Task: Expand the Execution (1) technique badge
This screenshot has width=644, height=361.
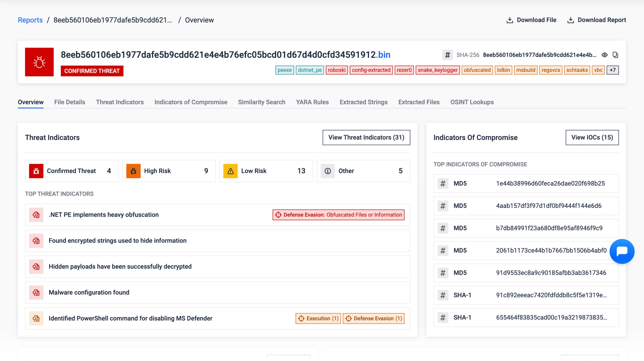Action: (318, 318)
